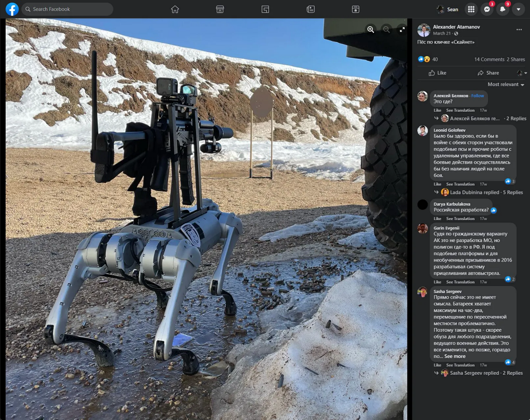Share the post
This screenshot has width=530, height=420.
click(x=488, y=73)
